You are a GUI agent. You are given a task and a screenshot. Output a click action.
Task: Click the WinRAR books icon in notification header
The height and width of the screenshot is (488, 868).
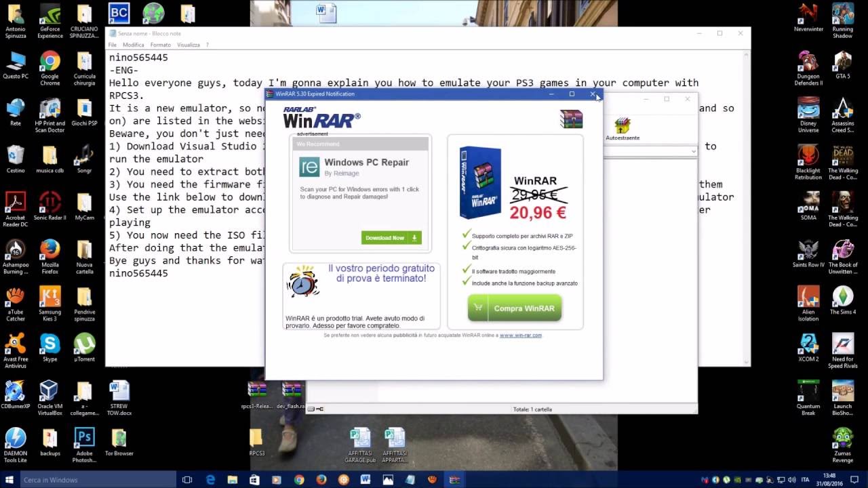(x=571, y=119)
